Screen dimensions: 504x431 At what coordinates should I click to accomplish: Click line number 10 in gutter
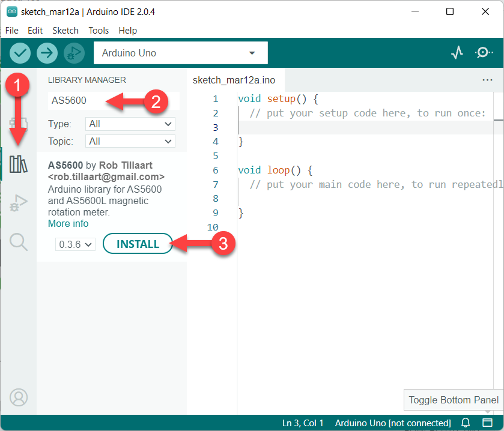tap(213, 227)
